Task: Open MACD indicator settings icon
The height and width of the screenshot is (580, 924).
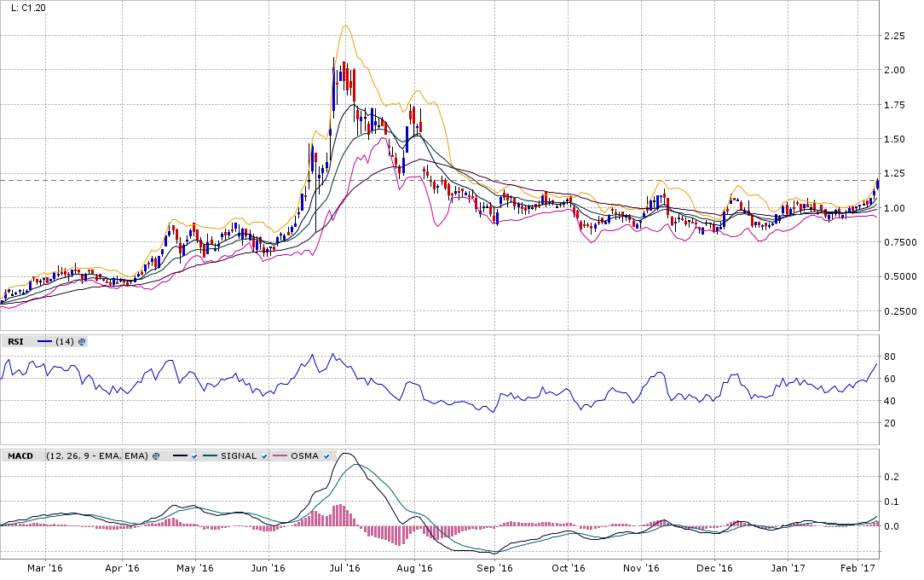Action: (x=156, y=456)
